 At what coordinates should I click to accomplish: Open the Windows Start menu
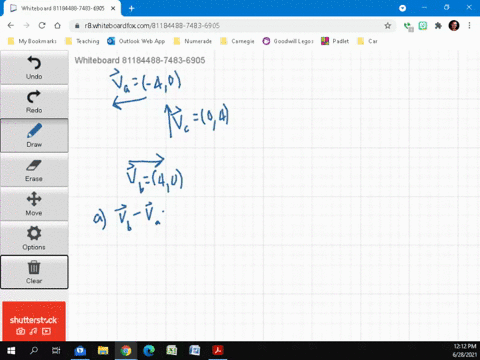coord(11,351)
